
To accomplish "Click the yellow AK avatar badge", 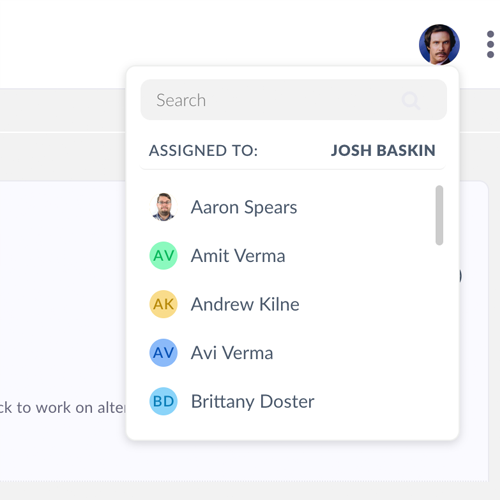I will [163, 304].
